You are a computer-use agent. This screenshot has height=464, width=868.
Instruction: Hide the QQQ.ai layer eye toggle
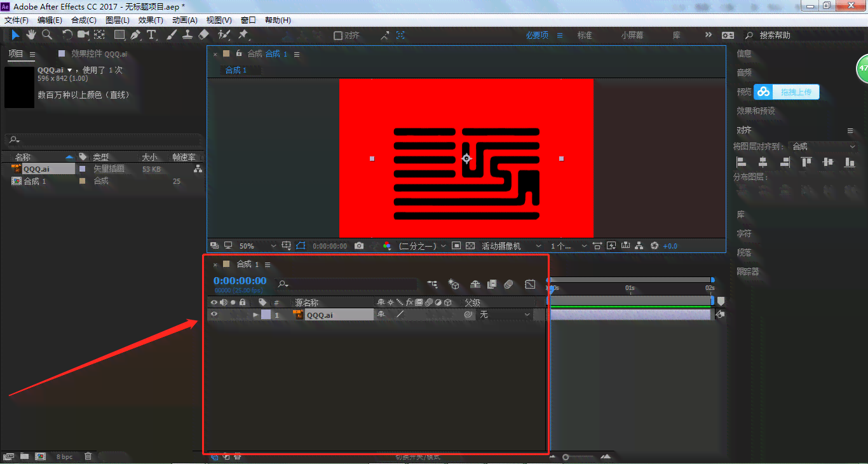[214, 314]
